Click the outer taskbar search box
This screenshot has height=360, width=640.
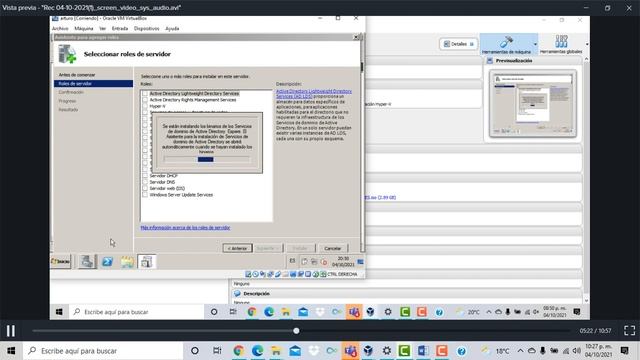click(103, 351)
